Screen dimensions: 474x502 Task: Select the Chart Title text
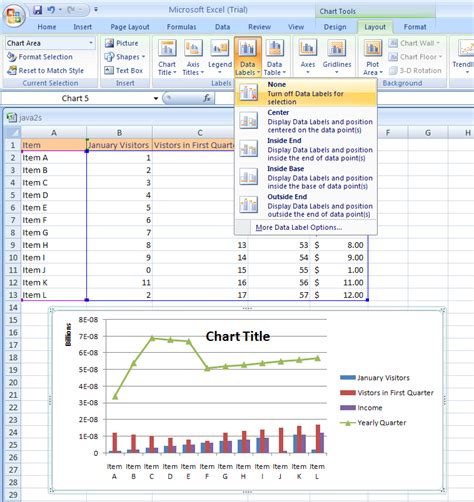238,336
